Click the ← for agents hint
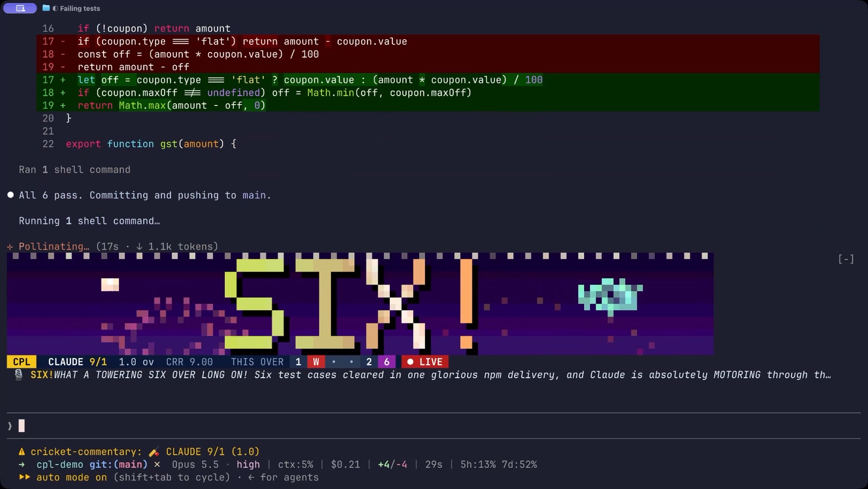 tap(283, 477)
